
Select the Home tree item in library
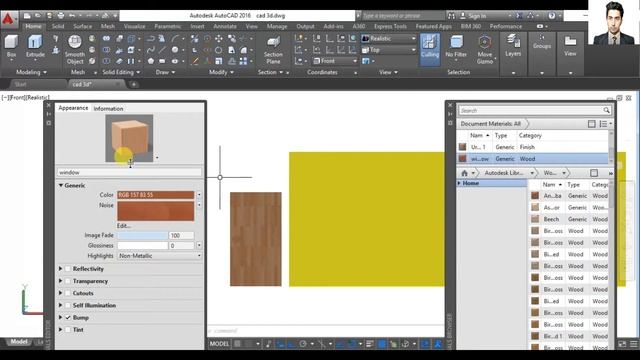[x=491, y=183]
